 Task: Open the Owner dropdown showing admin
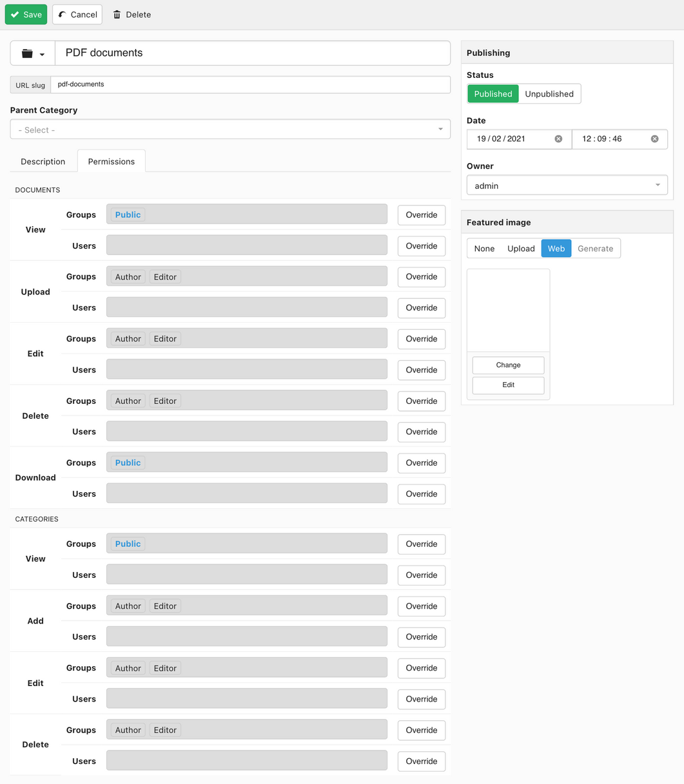(567, 186)
